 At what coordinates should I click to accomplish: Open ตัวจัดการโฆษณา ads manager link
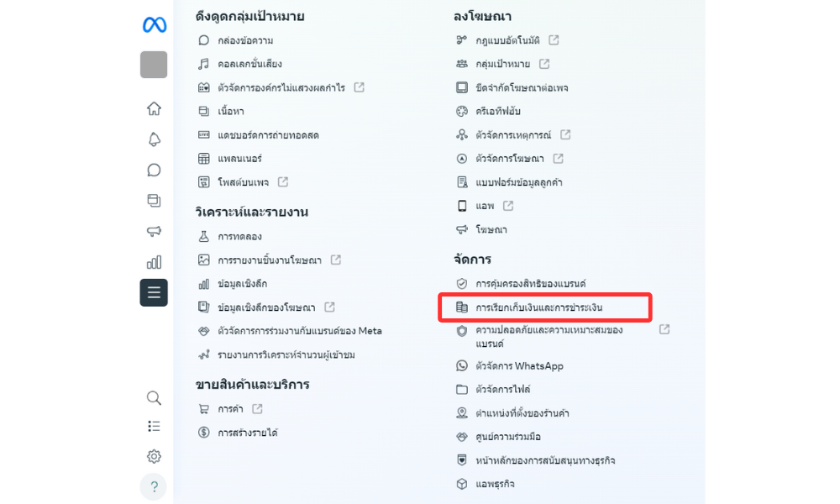click(509, 159)
